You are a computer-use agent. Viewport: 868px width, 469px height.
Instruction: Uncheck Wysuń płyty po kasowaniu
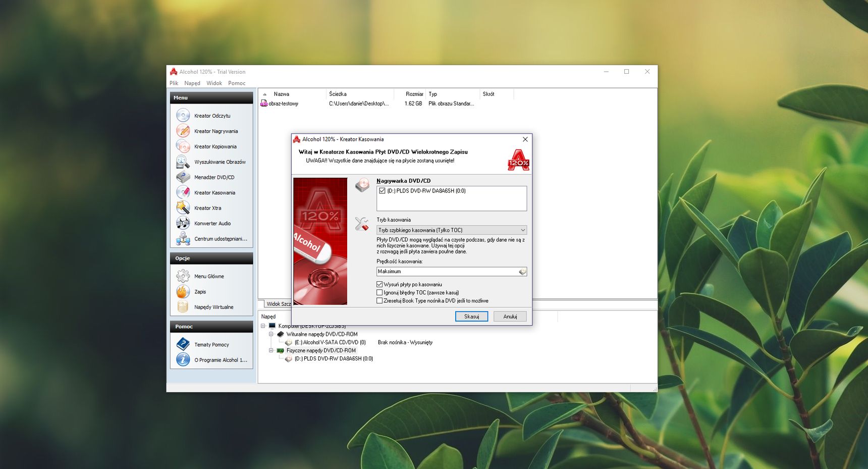pyautogui.click(x=379, y=284)
